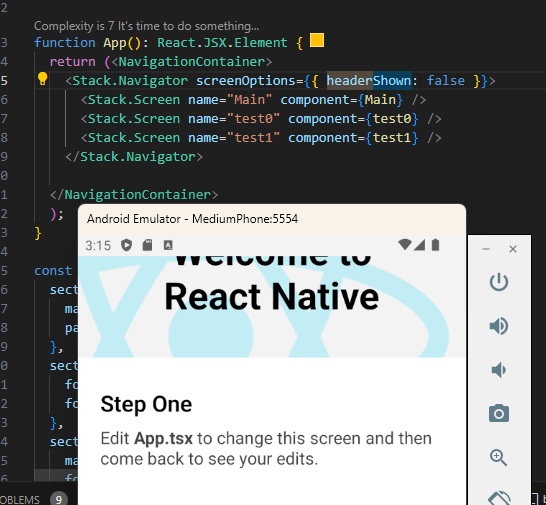Viewport: 546px width, 505px height.
Task: Click 'React.JSX.Element' return type
Action: (x=223, y=43)
